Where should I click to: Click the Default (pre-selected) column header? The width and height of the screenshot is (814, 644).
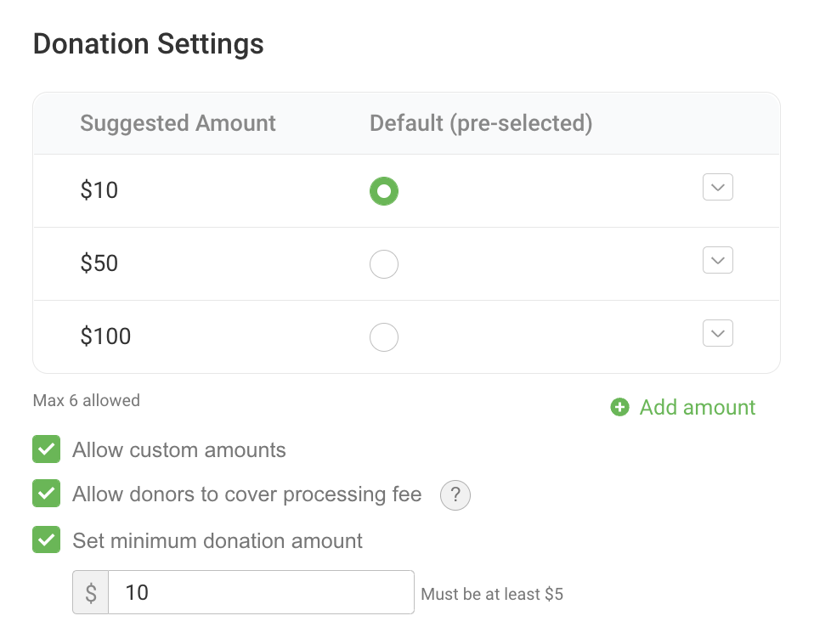481,123
